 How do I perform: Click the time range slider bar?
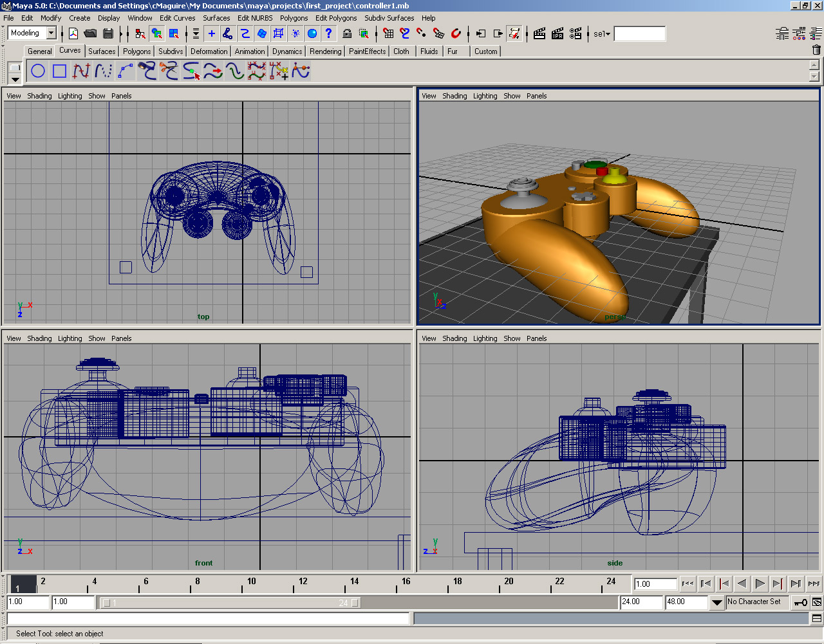(x=230, y=603)
